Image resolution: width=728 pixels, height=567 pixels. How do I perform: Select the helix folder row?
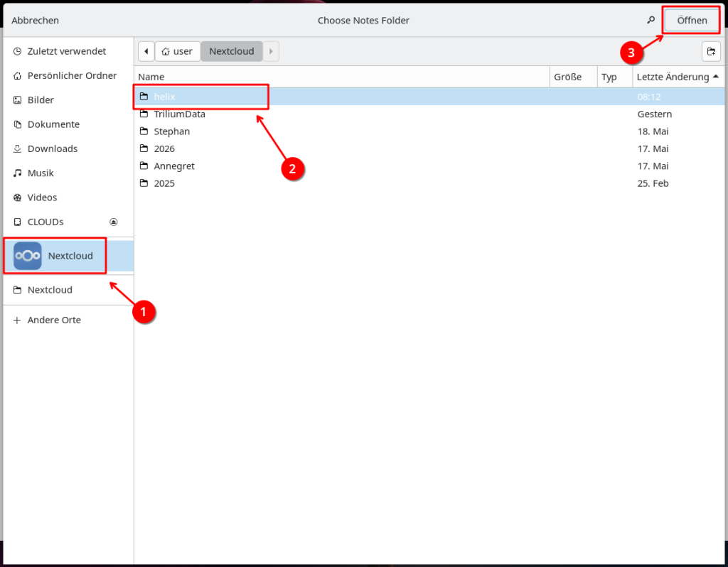(x=429, y=97)
